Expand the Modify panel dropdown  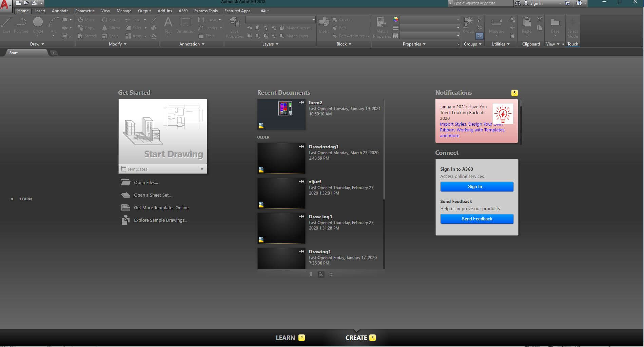pos(117,44)
